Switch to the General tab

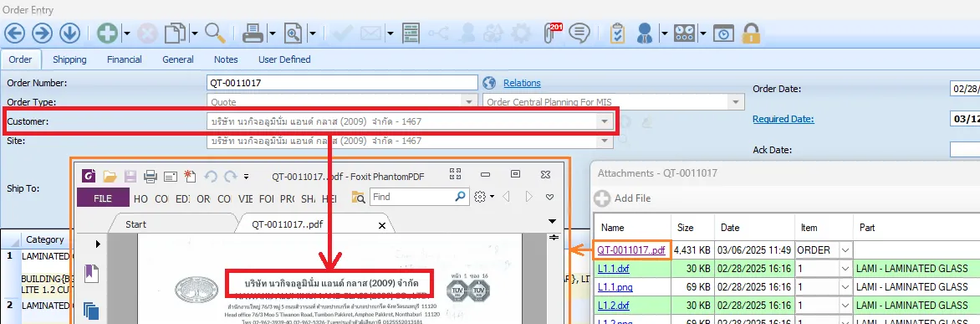tap(178, 59)
